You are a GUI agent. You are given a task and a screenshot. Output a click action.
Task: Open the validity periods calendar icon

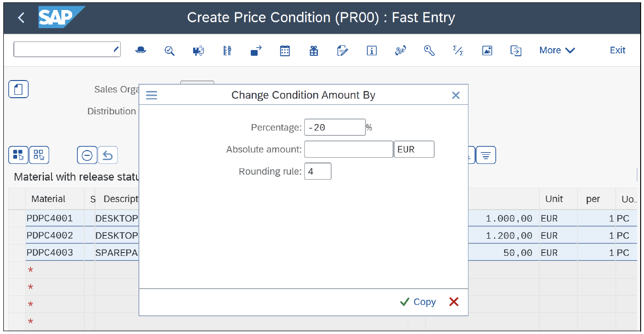pos(285,50)
